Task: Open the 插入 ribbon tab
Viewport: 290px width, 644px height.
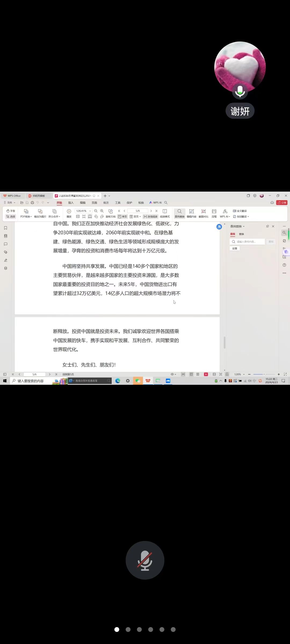Action: pyautogui.click(x=71, y=203)
